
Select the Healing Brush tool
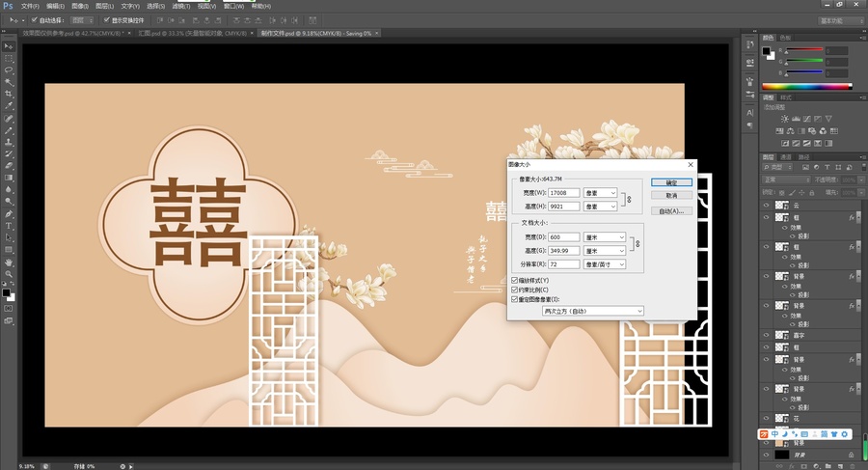[9, 119]
